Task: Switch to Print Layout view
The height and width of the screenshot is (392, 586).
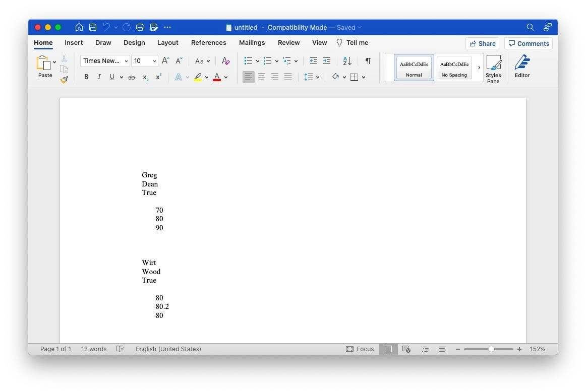Action: tap(388, 349)
